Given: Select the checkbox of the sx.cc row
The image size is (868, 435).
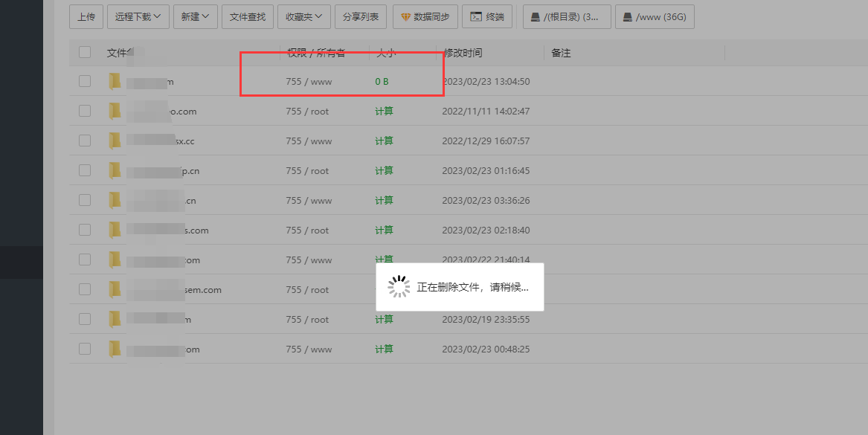Looking at the screenshot, I should (x=85, y=141).
